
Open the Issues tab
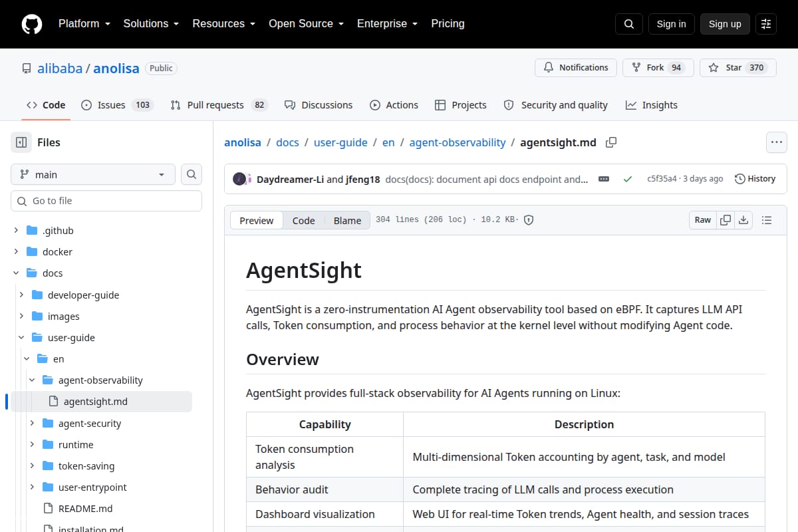pos(117,105)
